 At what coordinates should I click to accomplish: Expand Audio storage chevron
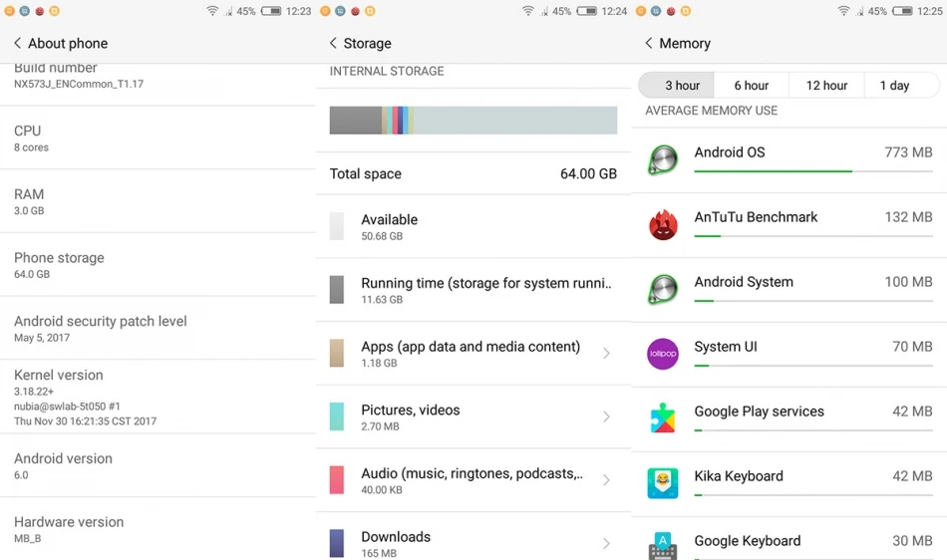(606, 479)
